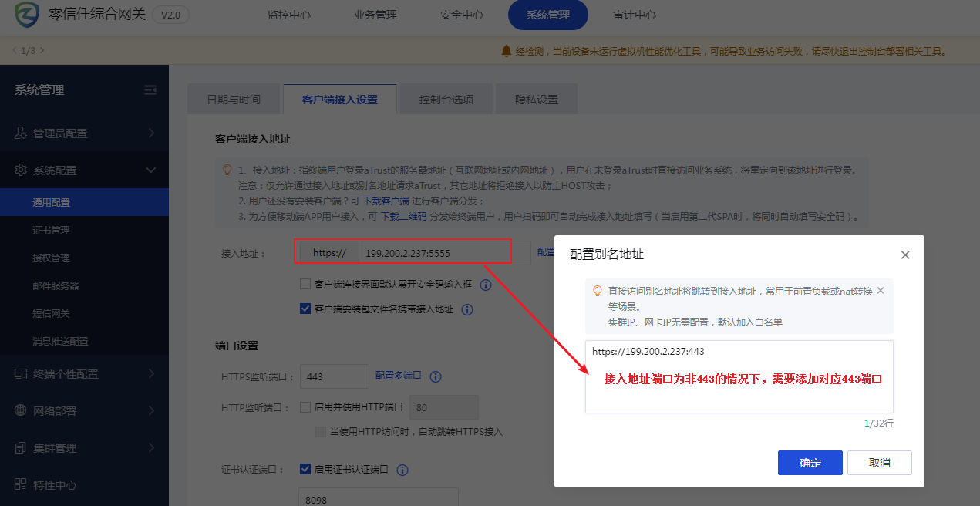Click 确定 button in the alias dialog

click(x=810, y=463)
